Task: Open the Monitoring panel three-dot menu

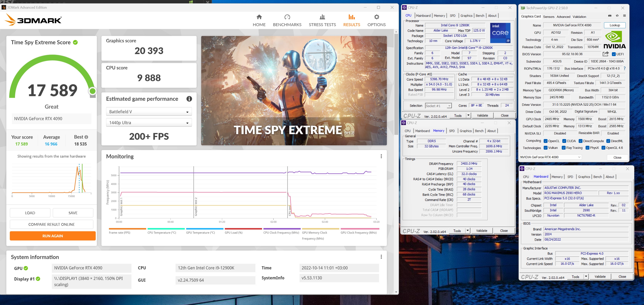Action: 381,156
